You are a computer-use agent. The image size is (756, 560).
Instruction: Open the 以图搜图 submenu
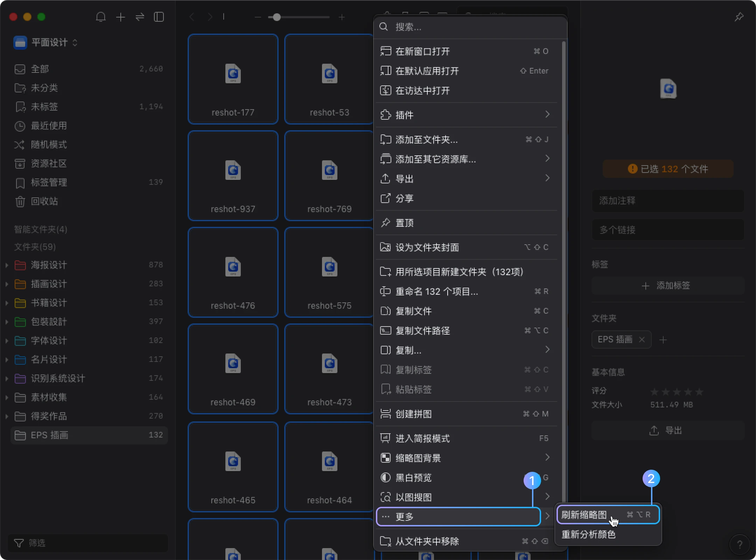pos(467,497)
